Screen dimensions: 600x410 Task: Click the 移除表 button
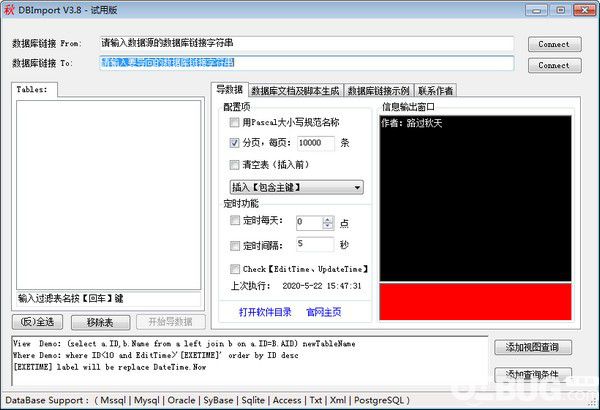[x=100, y=322]
